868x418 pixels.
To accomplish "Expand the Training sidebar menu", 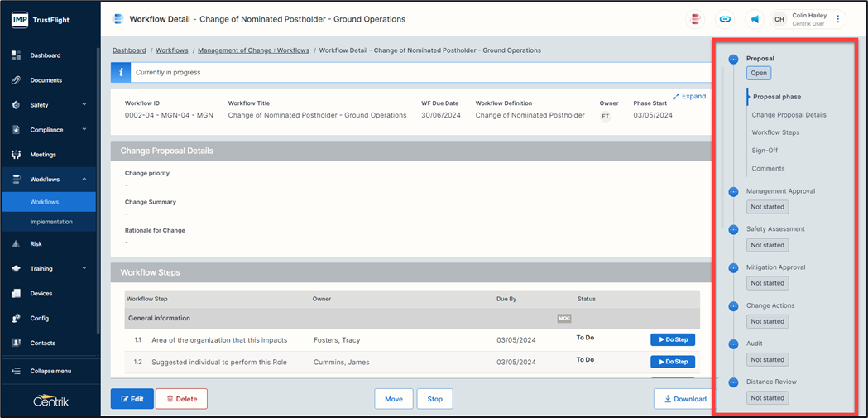I will 84,269.
